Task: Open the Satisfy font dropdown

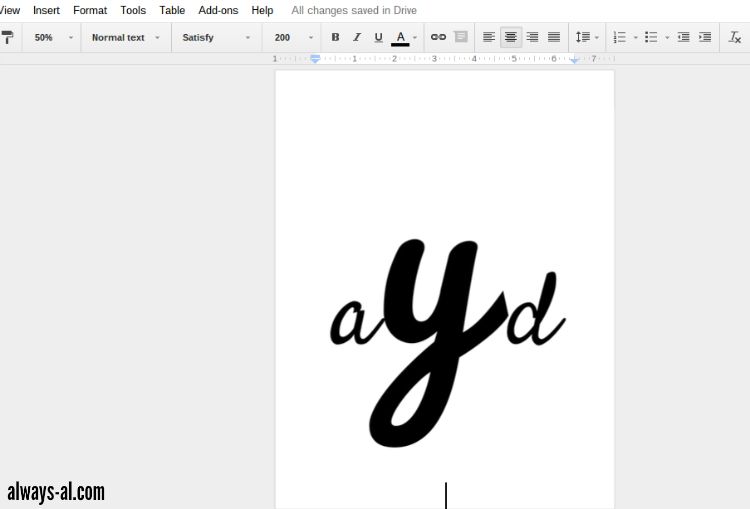Action: point(216,37)
